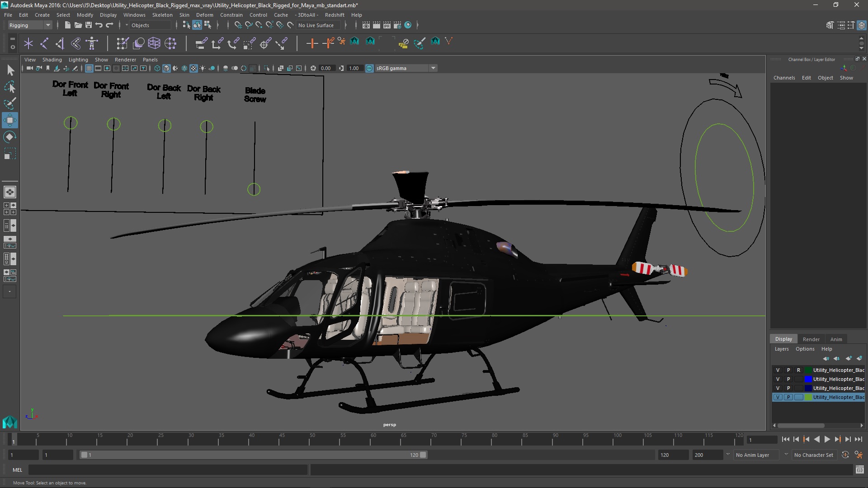Click the dark green layer color swatch
The image size is (868, 488).
808,370
